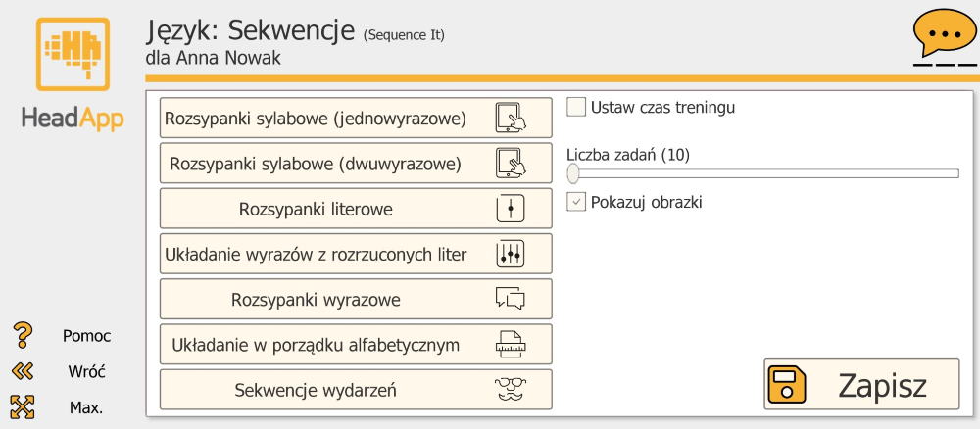The height and width of the screenshot is (429, 980).
Task: Maximize window with Max. label
Action: pyautogui.click(x=86, y=407)
